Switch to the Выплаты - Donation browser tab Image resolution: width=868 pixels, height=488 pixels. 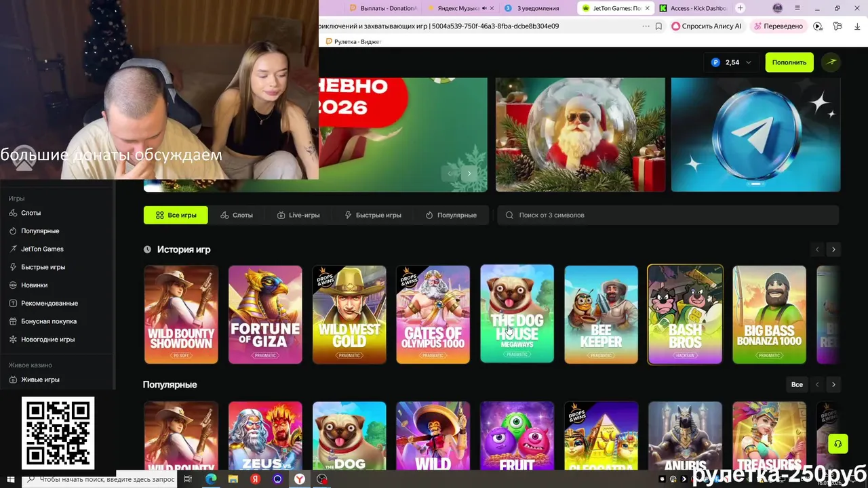point(383,8)
